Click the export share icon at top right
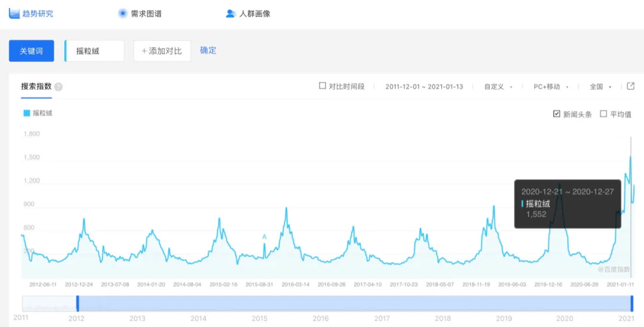The width and height of the screenshot is (644, 327). point(630,86)
